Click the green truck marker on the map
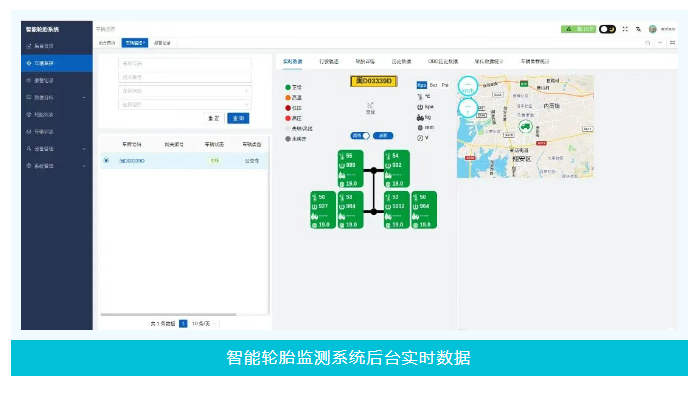696x393 pixels. point(526,127)
